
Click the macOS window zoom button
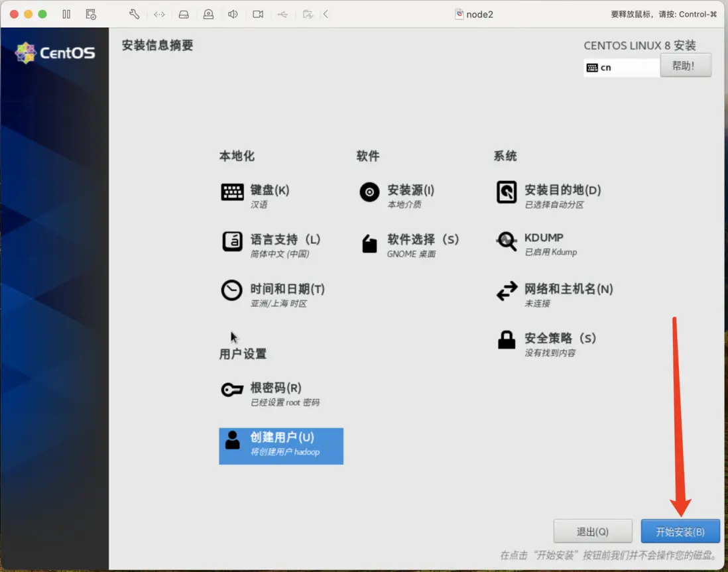click(x=42, y=15)
